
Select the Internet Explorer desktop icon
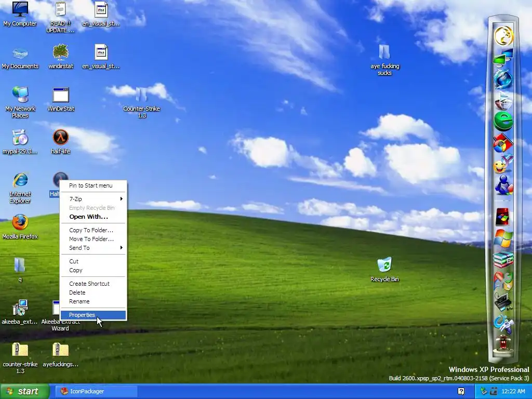tap(20, 180)
